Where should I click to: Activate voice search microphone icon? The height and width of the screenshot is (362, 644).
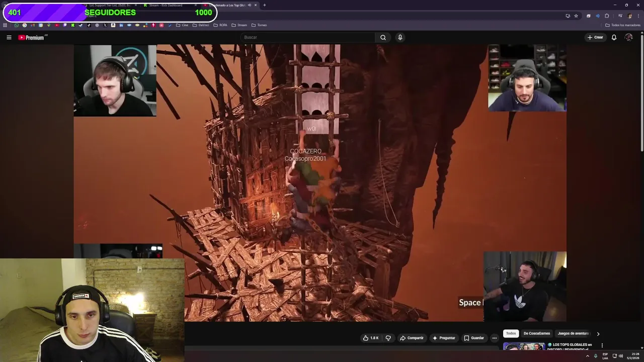tap(400, 37)
